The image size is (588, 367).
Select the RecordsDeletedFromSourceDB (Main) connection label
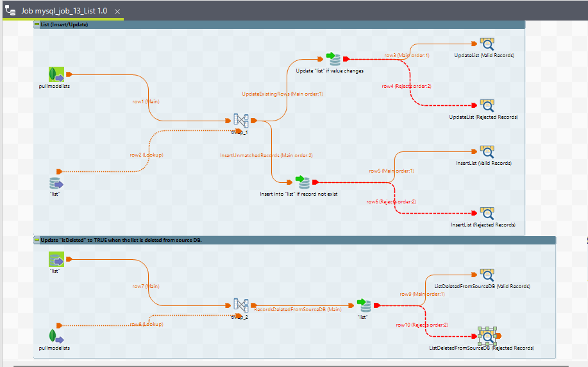coord(298,309)
